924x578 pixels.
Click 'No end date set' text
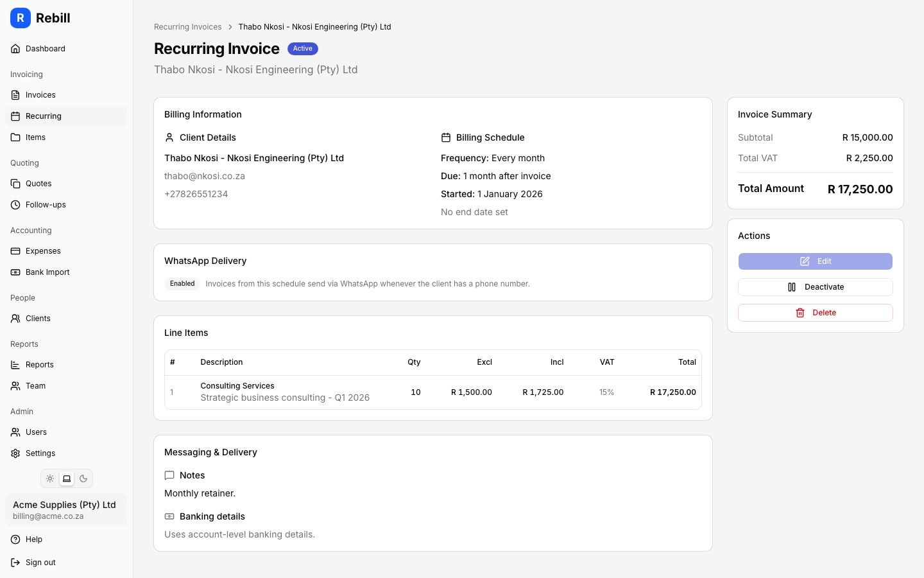point(474,212)
